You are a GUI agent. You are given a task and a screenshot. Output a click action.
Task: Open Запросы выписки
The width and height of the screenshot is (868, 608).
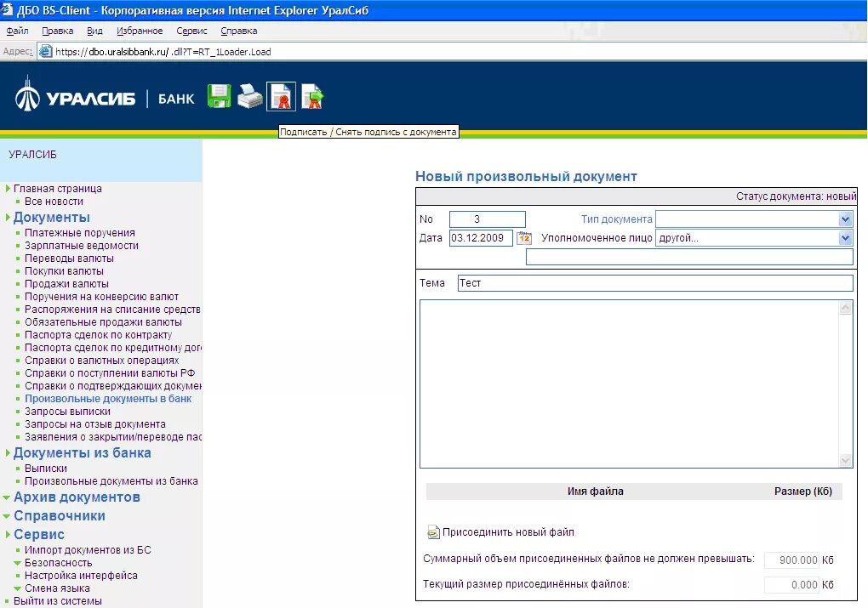tap(67, 412)
